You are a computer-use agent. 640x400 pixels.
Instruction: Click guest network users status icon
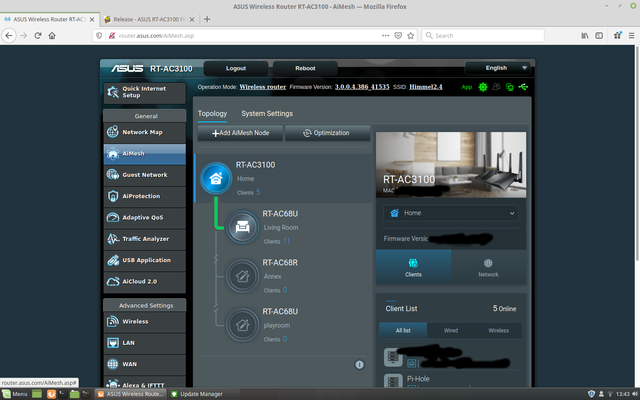tap(496, 87)
